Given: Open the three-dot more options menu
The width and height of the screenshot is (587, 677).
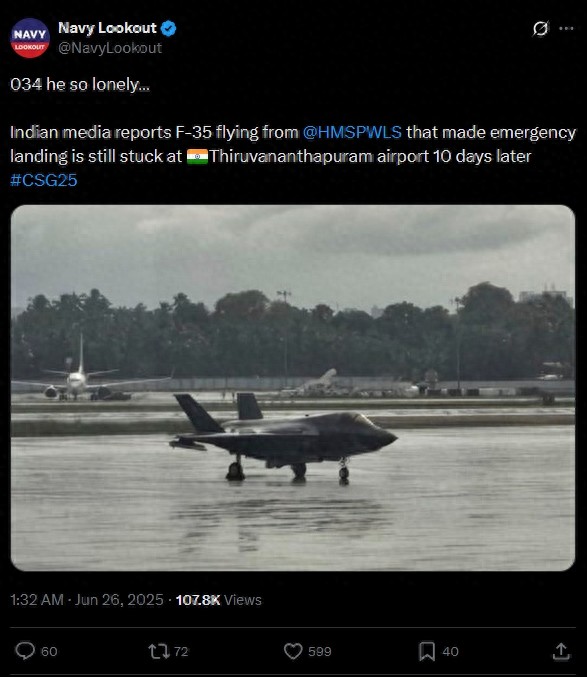Looking at the screenshot, I should (x=566, y=28).
